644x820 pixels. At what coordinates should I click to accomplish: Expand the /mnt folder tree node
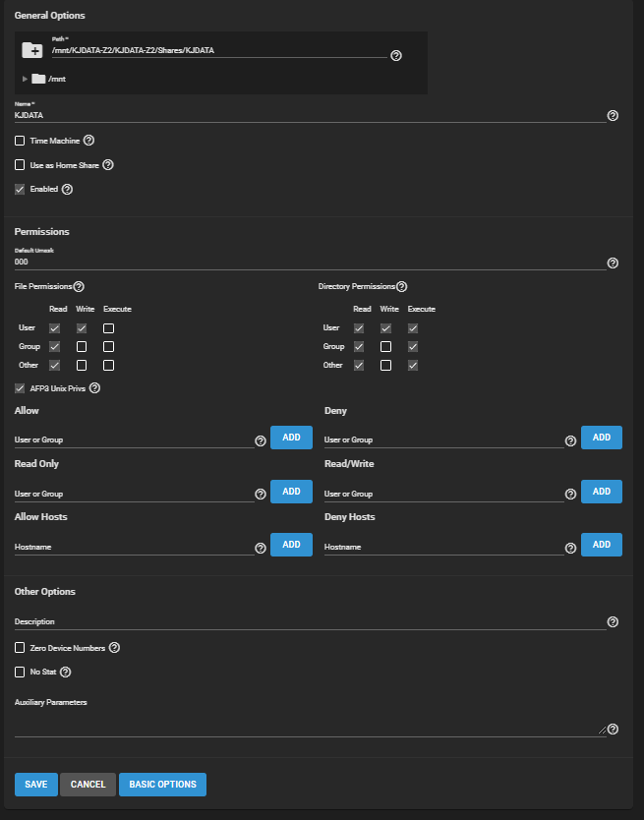[25, 79]
